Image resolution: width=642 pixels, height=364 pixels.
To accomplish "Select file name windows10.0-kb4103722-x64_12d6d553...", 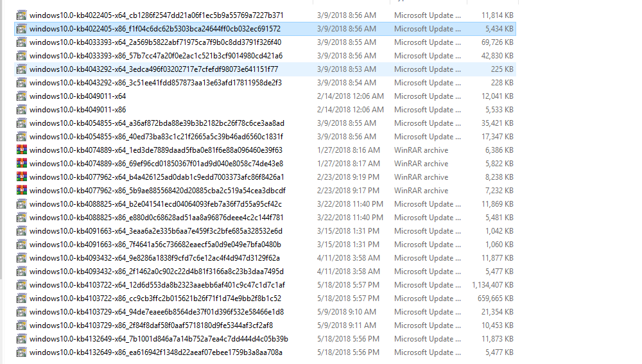I will 157,286.
